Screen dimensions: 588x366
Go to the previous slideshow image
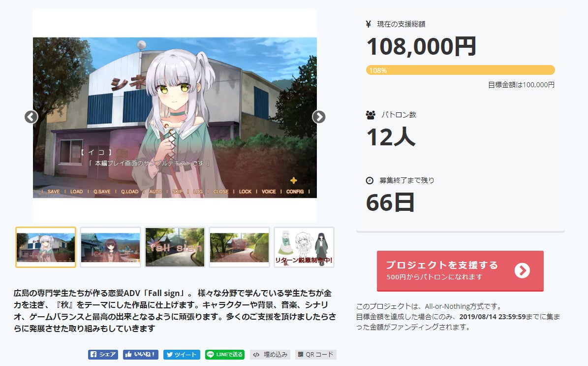(x=31, y=117)
